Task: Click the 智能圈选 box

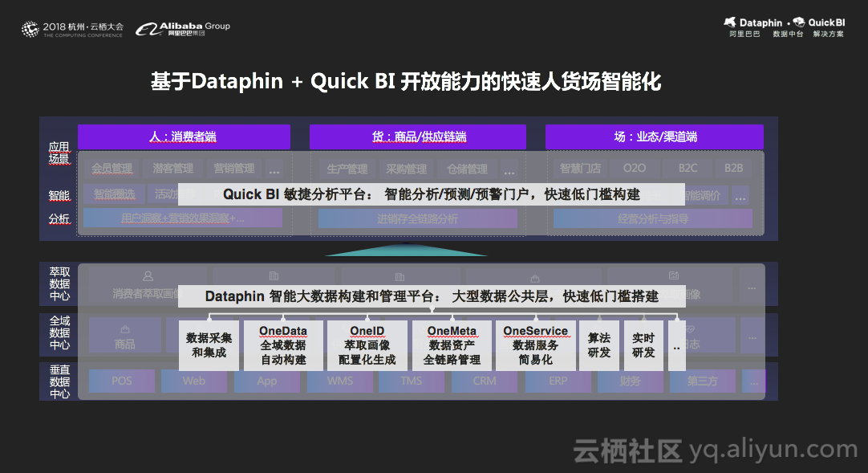Action: [x=115, y=194]
